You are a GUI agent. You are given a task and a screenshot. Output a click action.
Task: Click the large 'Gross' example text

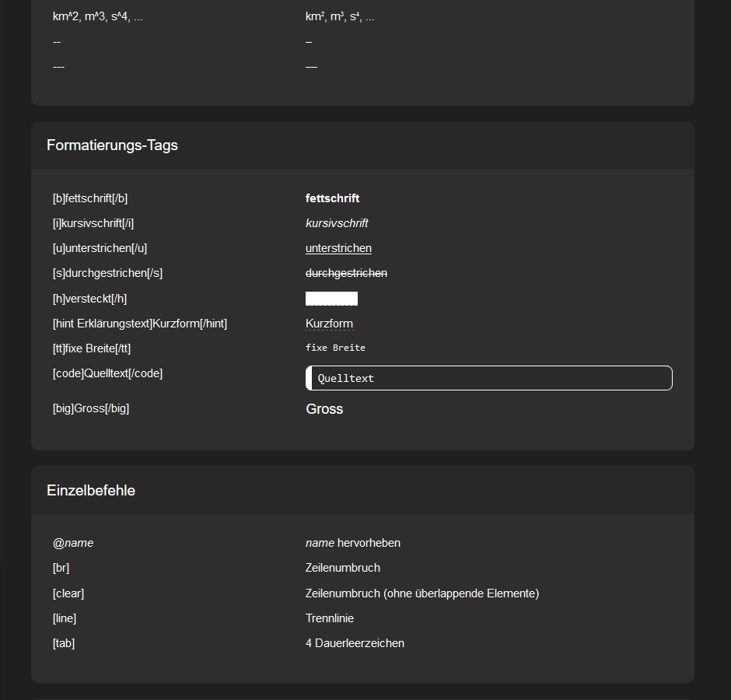324,409
